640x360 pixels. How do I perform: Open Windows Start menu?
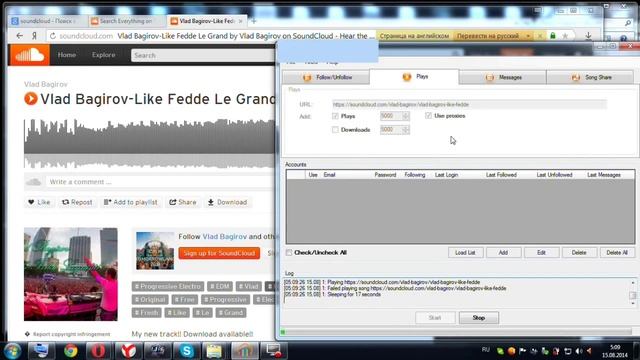12,351
